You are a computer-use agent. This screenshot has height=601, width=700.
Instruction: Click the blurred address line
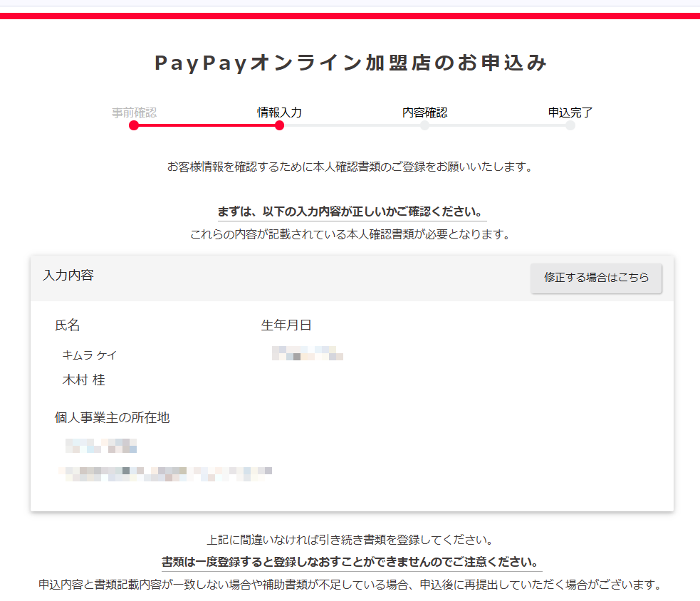164,474
